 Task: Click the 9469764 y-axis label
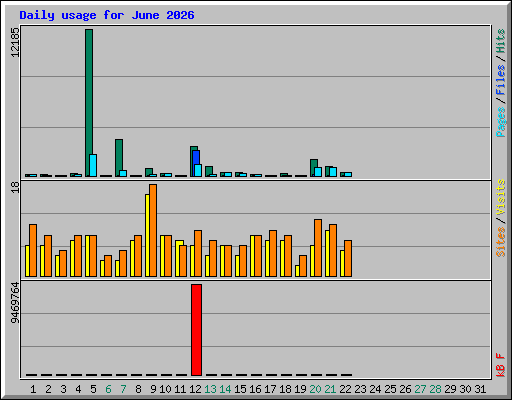(15, 303)
